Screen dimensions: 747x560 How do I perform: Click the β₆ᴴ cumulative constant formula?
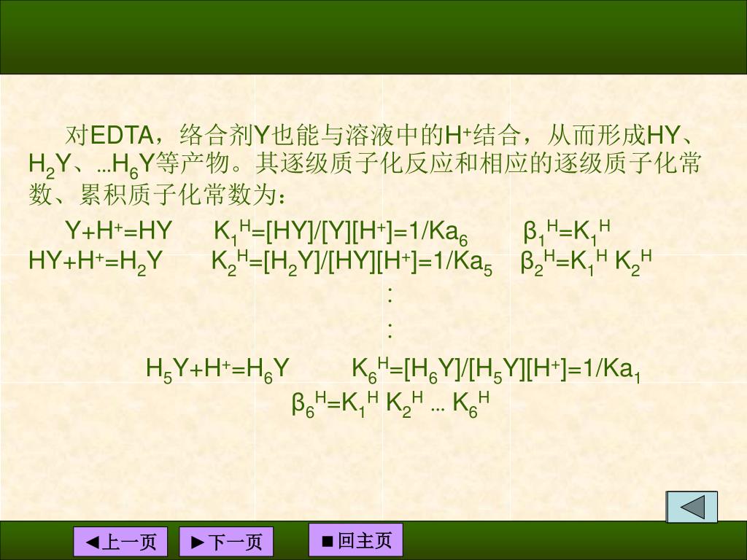(390, 404)
